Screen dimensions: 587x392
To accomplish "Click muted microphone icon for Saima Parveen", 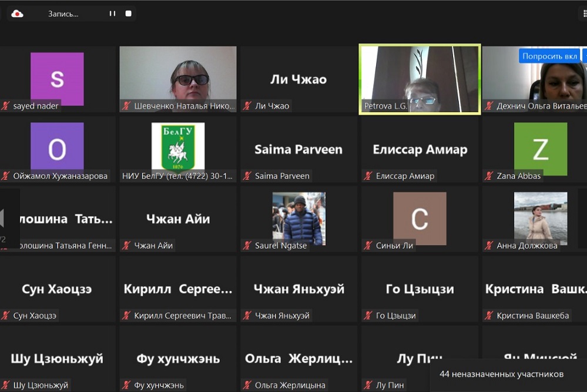I will pos(247,176).
